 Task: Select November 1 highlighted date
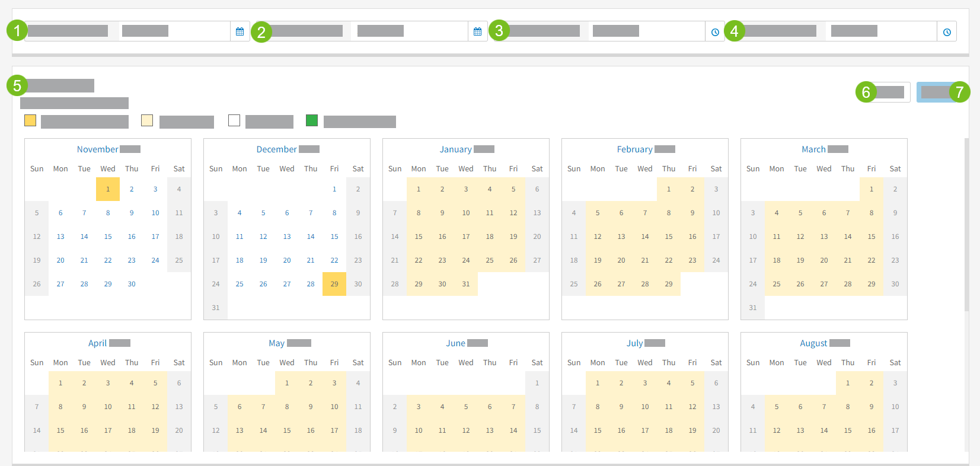coord(108,189)
